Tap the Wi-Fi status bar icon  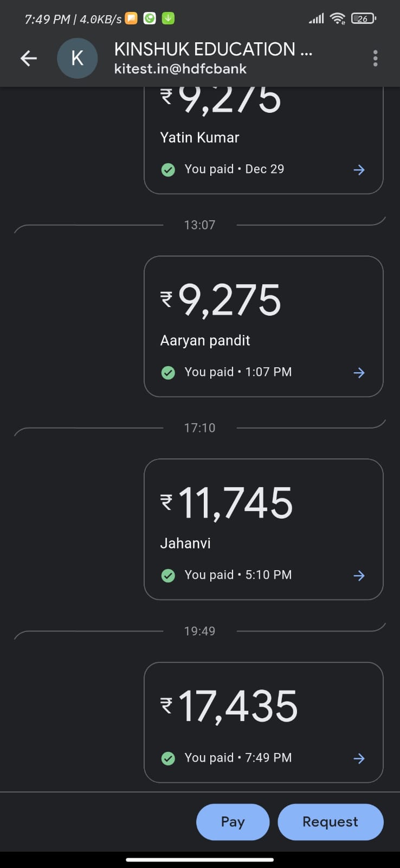(338, 19)
